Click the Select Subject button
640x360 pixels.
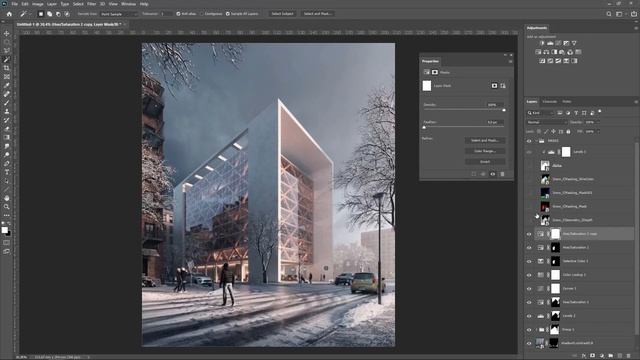pyautogui.click(x=282, y=14)
